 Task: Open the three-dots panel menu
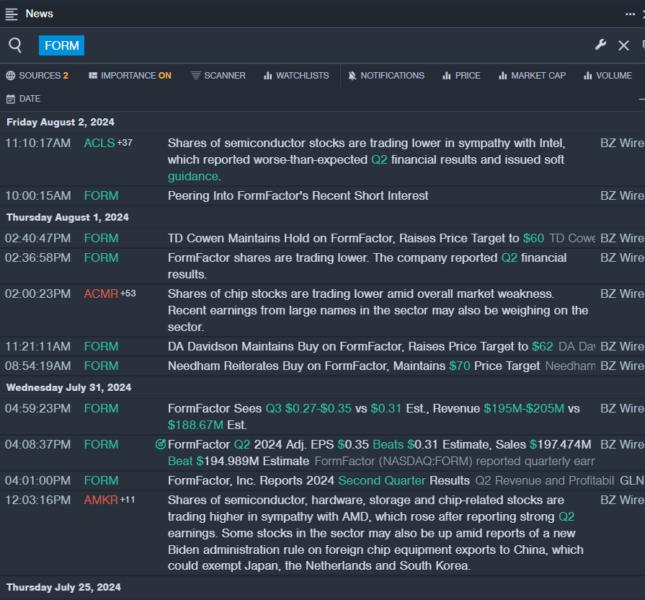pos(630,14)
